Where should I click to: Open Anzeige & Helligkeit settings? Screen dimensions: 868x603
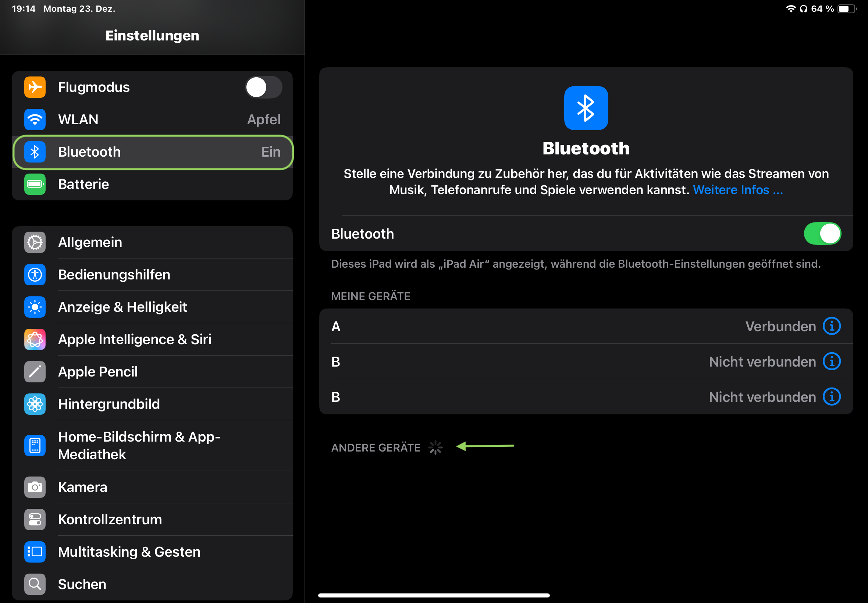(122, 307)
